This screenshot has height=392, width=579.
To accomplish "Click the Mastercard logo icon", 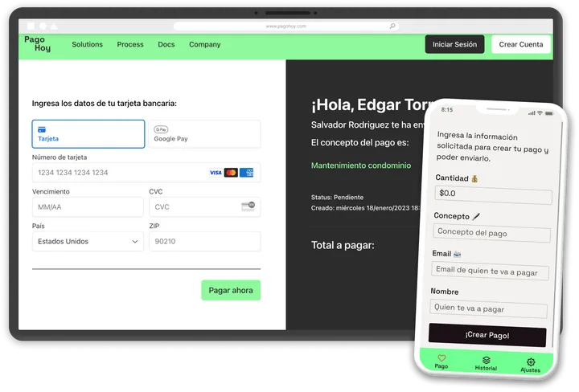I will (x=231, y=173).
